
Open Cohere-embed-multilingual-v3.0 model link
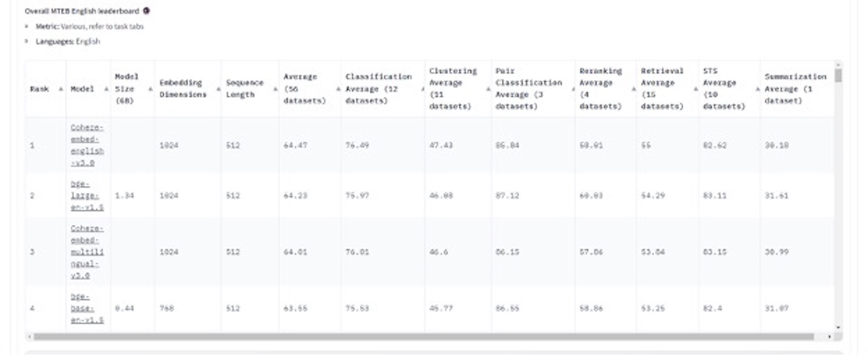[x=87, y=252]
